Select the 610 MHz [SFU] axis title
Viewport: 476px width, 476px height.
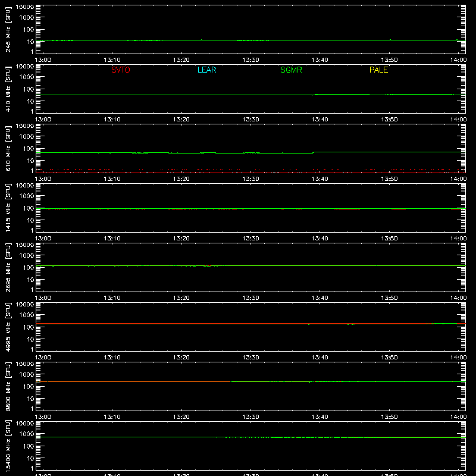click(8, 148)
